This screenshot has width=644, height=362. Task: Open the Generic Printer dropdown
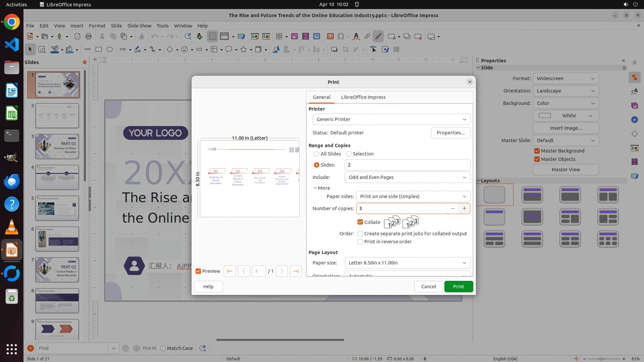[391, 119]
